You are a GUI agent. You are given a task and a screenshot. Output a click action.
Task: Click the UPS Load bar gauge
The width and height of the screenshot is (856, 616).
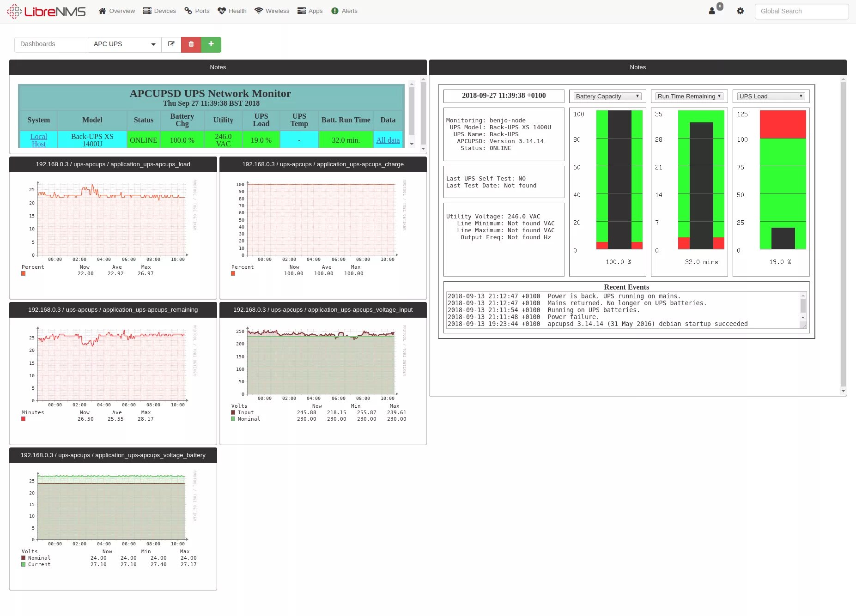[x=783, y=180]
